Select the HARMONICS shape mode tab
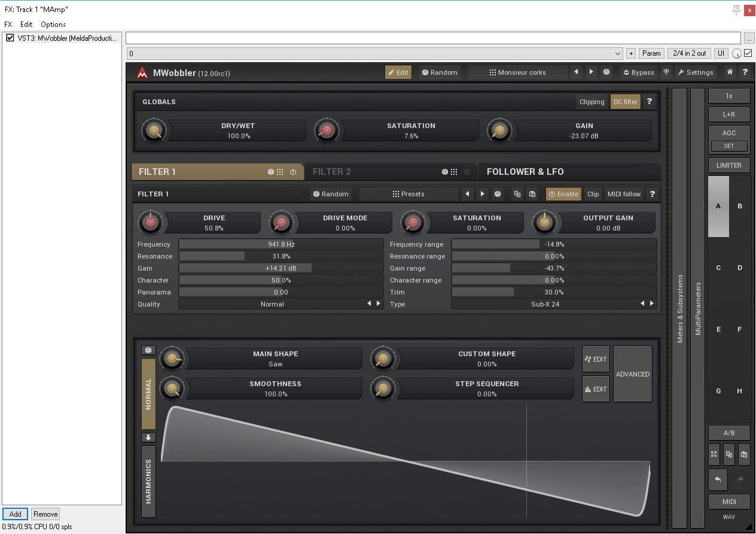 (x=148, y=481)
